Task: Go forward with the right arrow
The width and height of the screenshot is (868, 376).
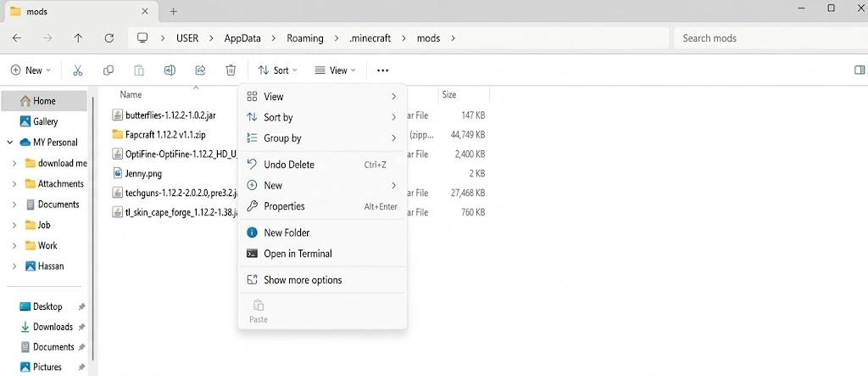Action: (x=48, y=38)
